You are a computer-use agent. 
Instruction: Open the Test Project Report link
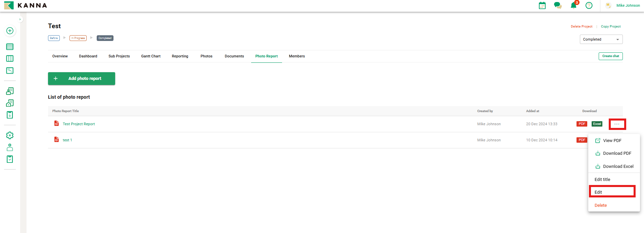point(79,124)
